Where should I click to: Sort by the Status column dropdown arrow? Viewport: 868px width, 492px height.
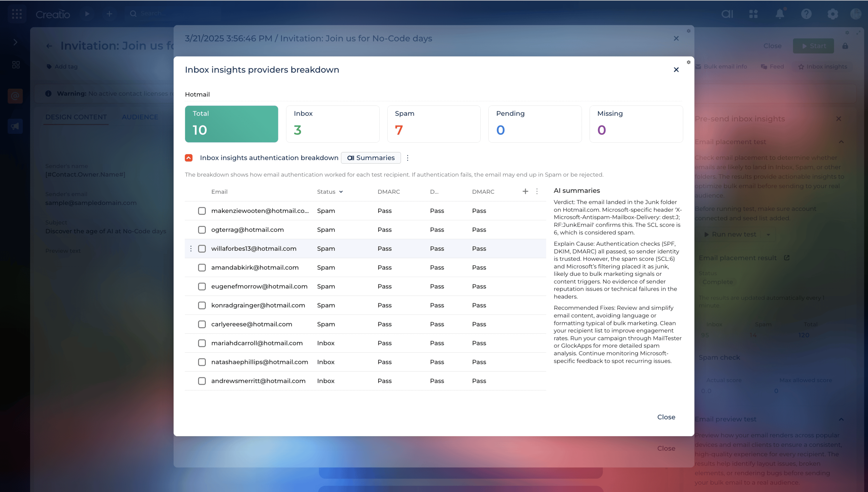coord(341,192)
